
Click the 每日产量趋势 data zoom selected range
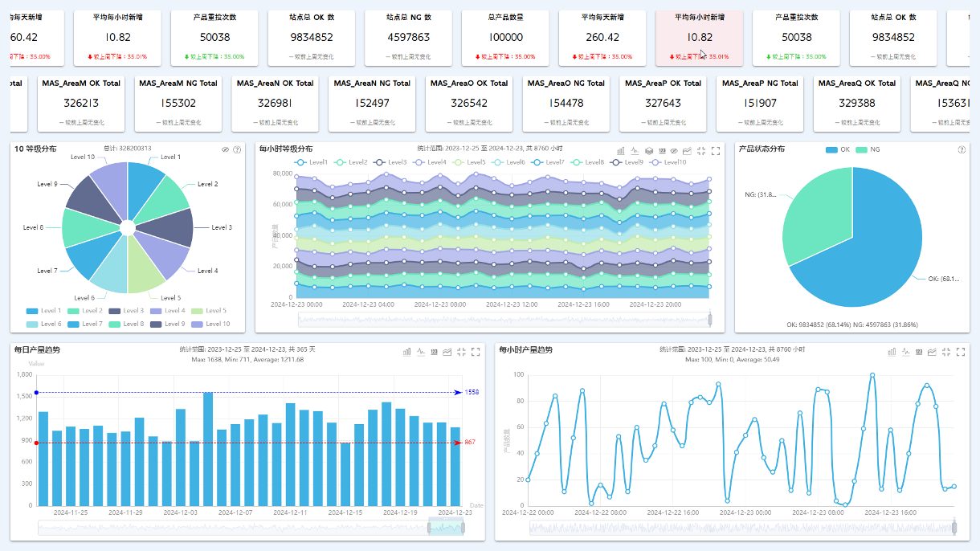coord(447,527)
